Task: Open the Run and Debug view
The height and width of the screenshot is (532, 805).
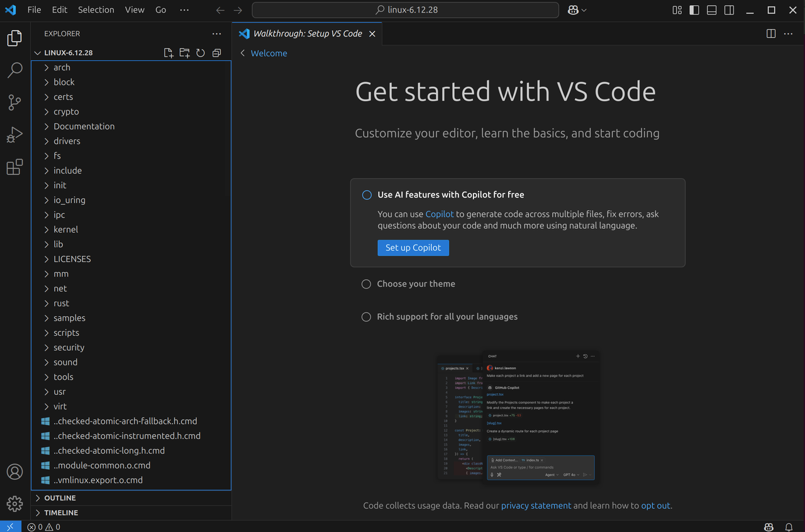Action: 14,135
